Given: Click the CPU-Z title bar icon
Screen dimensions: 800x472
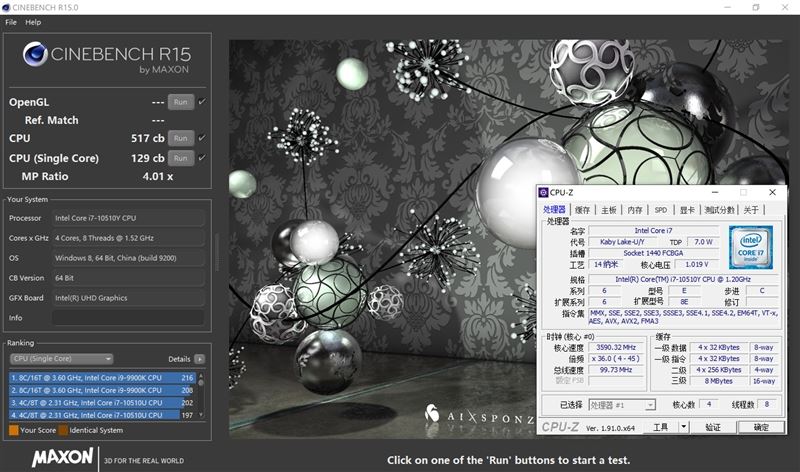Looking at the screenshot, I should [x=543, y=192].
